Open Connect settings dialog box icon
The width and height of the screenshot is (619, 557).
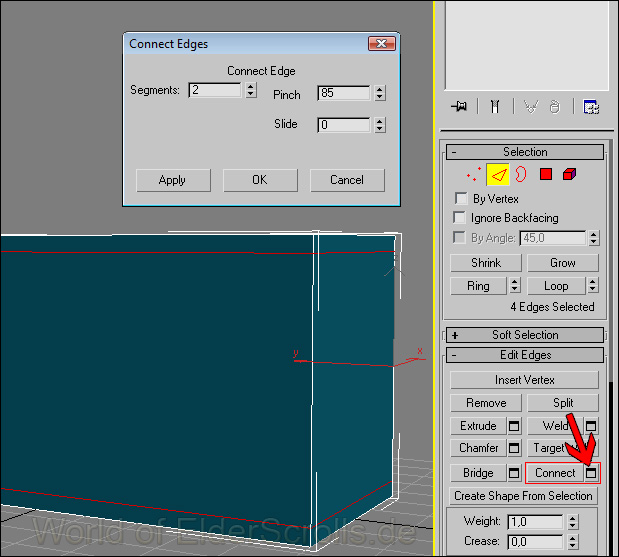(x=592, y=473)
